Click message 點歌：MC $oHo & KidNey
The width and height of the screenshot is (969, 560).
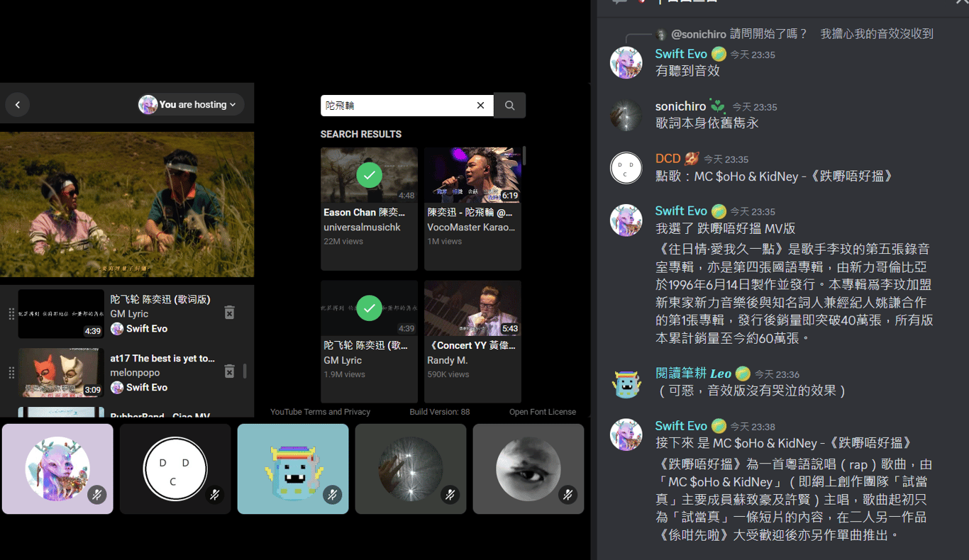click(774, 176)
